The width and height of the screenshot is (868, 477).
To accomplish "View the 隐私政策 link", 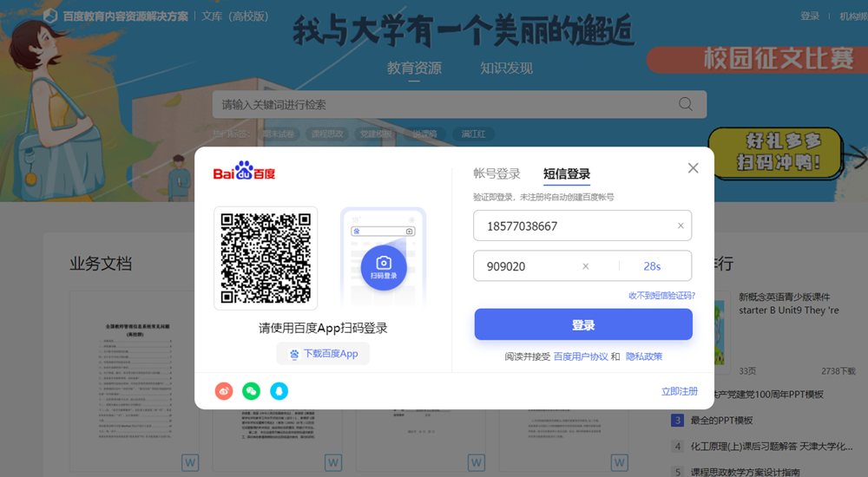I will pos(644,356).
